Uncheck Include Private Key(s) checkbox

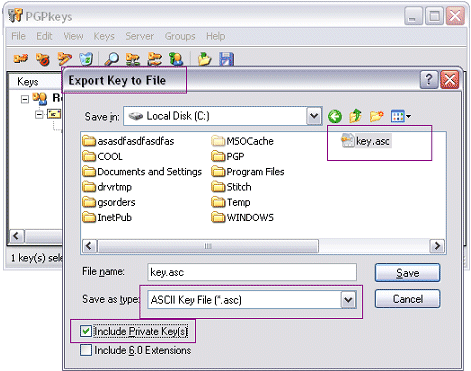86,331
